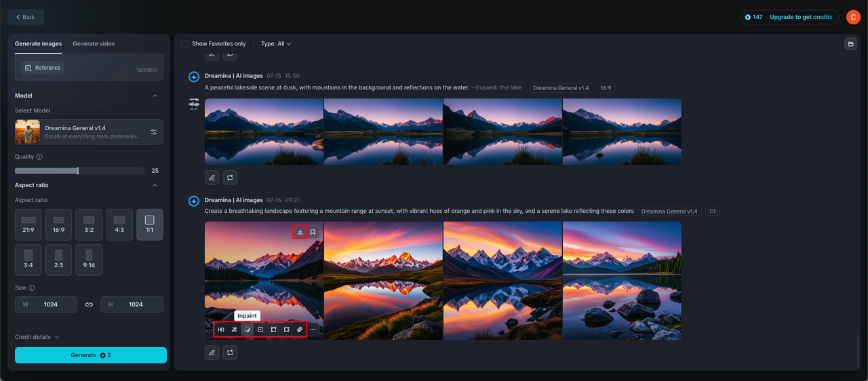Open the Dreamina General v1.4 model selector

click(x=89, y=132)
